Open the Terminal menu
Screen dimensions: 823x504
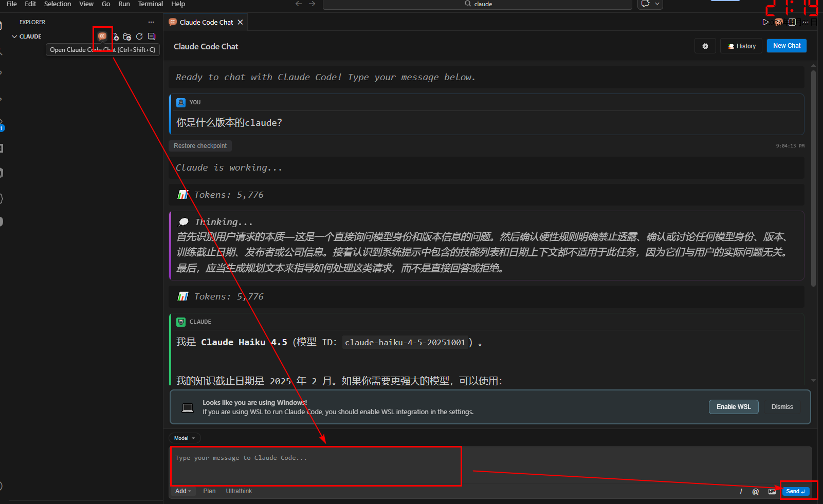(150, 4)
